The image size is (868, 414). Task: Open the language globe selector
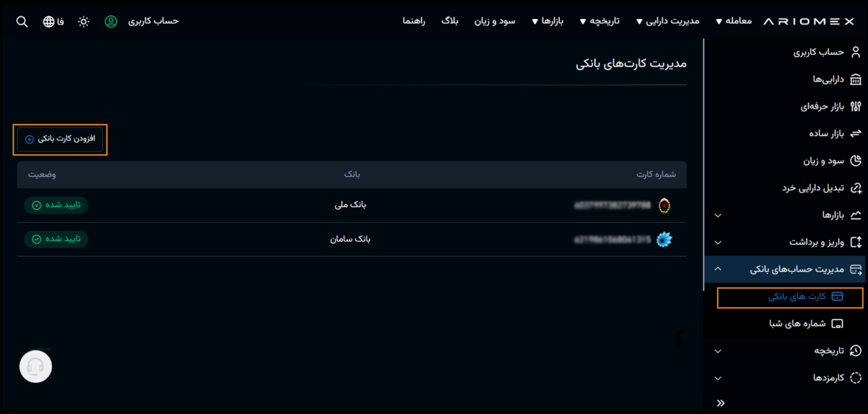[49, 21]
